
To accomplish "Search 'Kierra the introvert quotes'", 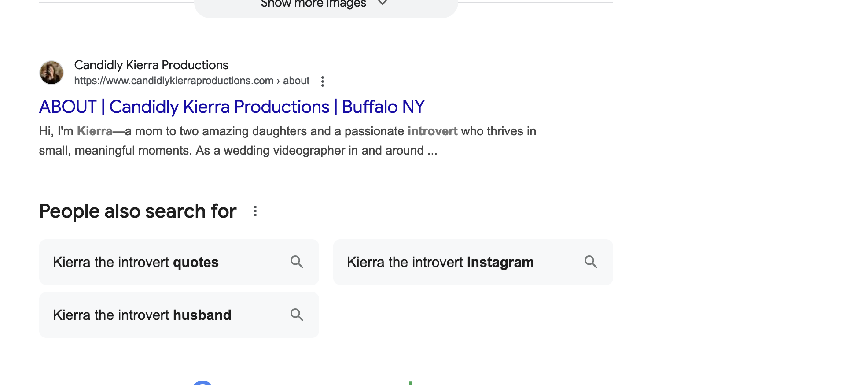I will pyautogui.click(x=136, y=263).
